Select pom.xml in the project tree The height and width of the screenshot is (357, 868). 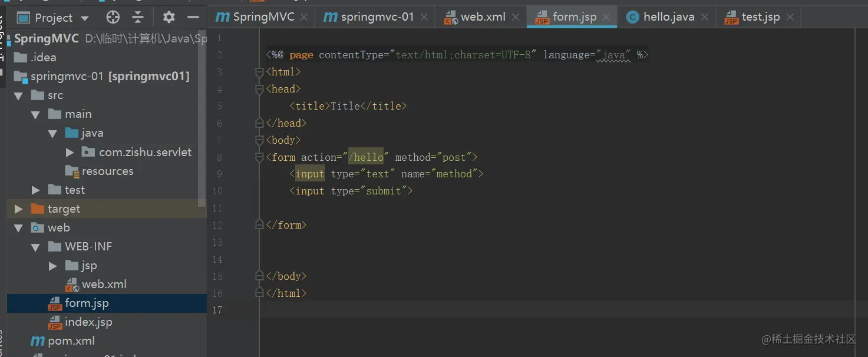pos(107,341)
